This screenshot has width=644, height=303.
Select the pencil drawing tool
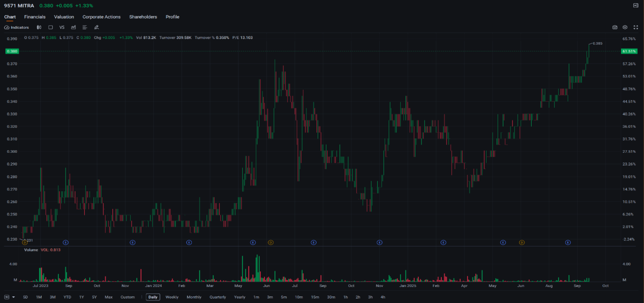click(x=96, y=27)
